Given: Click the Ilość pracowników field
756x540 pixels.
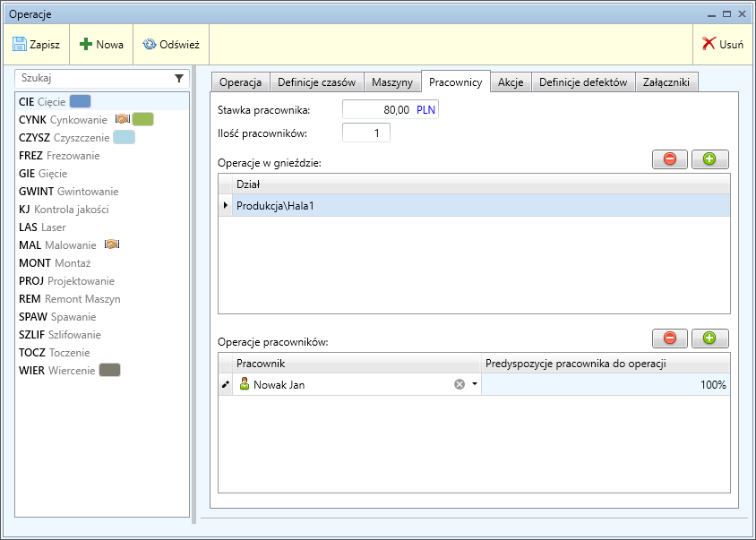Looking at the screenshot, I should coord(366,133).
